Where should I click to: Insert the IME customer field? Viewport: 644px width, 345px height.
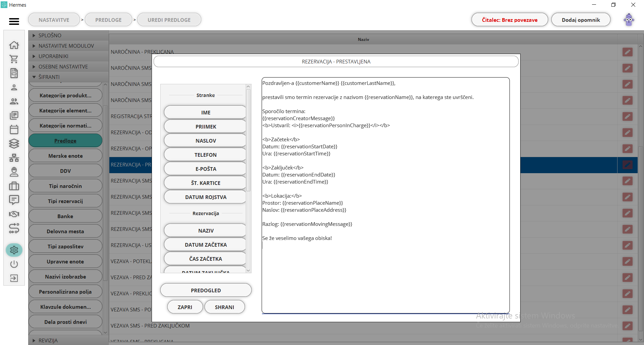coord(205,112)
